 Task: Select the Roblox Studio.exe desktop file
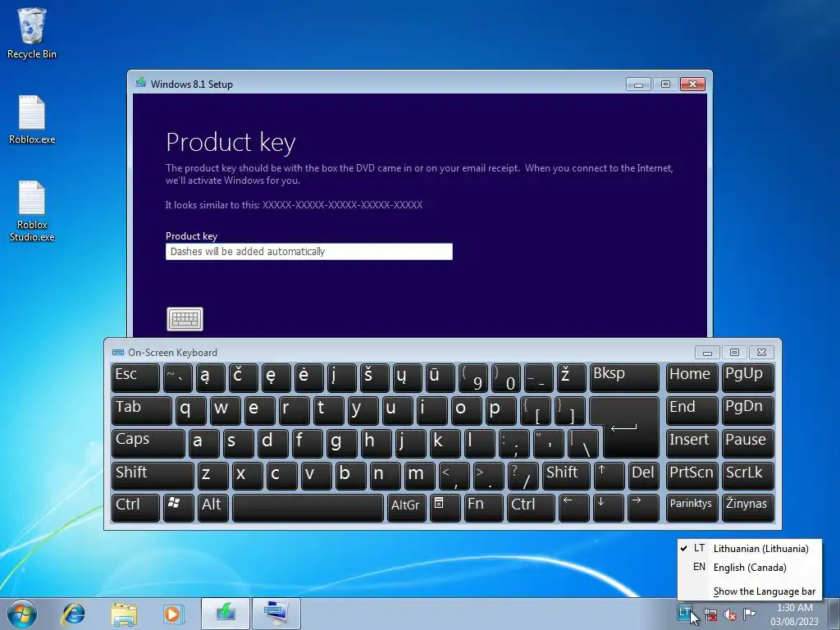32,211
